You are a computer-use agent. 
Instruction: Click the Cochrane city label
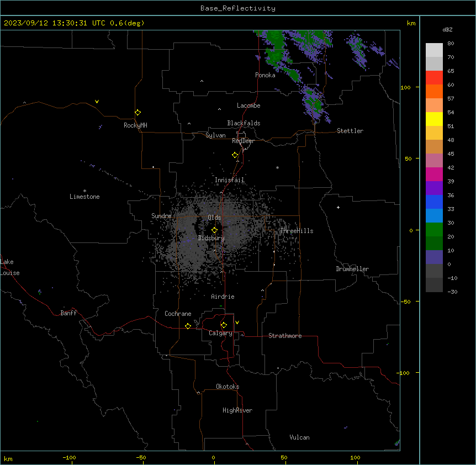pyautogui.click(x=178, y=314)
